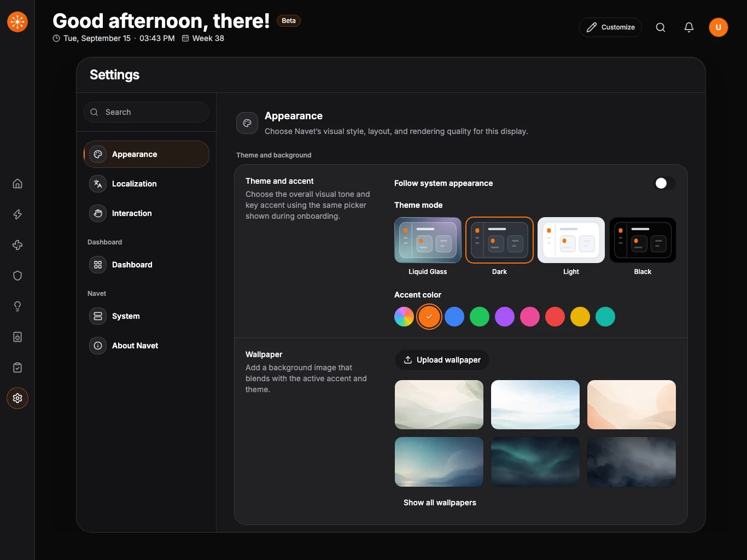
Task: Open the Dashboard settings section
Action: [147, 265]
